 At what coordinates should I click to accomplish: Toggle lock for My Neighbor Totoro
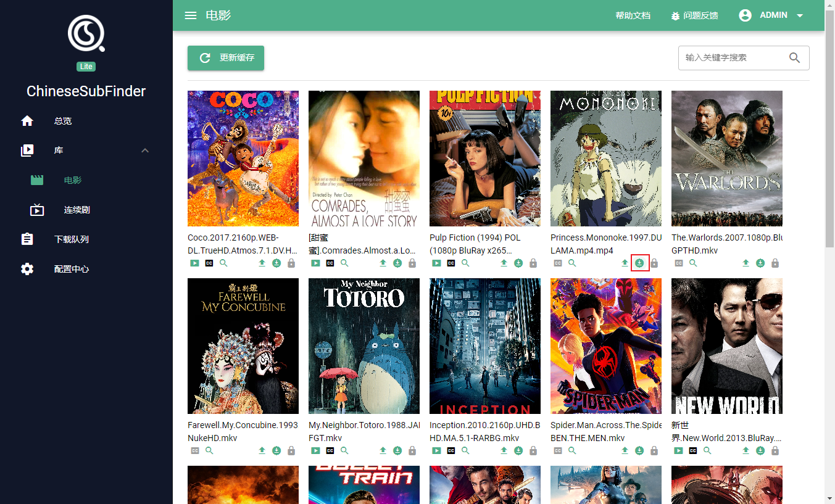[412, 450]
